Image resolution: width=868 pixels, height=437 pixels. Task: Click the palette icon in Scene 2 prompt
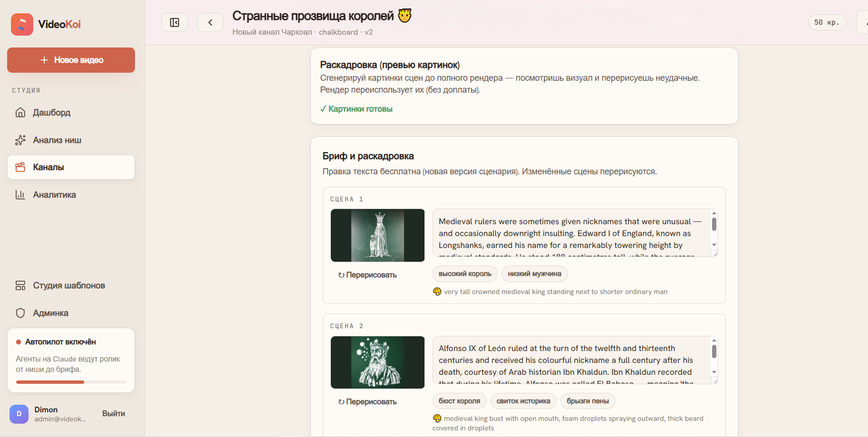coord(437,418)
